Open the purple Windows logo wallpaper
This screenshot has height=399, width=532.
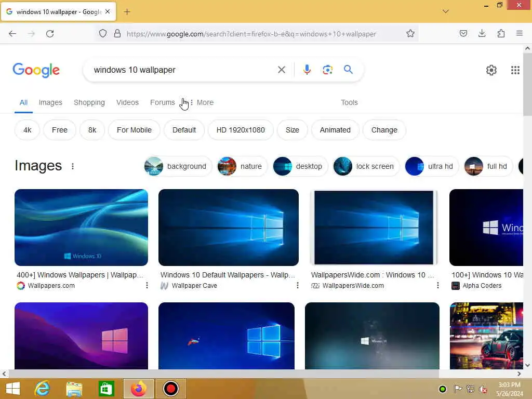click(81, 336)
